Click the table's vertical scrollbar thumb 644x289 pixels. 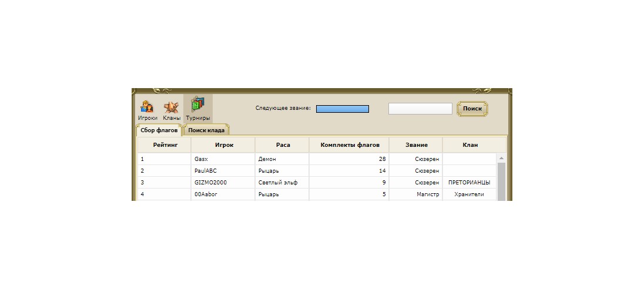(501, 182)
